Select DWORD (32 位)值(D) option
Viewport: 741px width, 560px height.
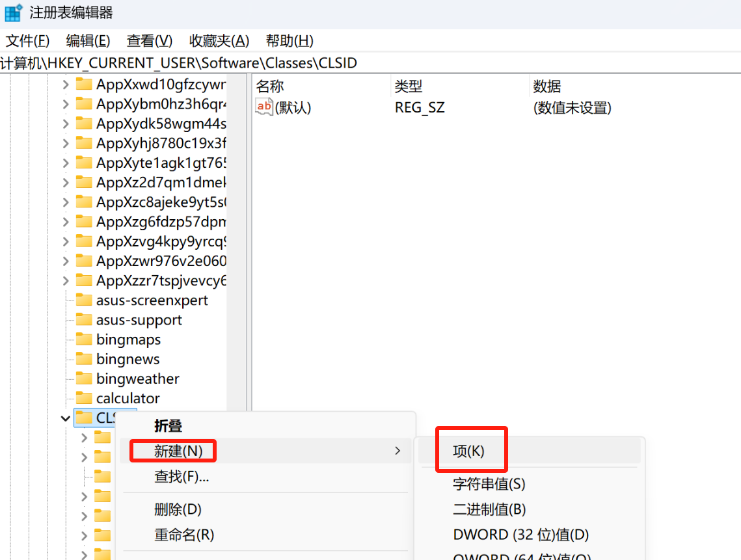[x=520, y=535]
